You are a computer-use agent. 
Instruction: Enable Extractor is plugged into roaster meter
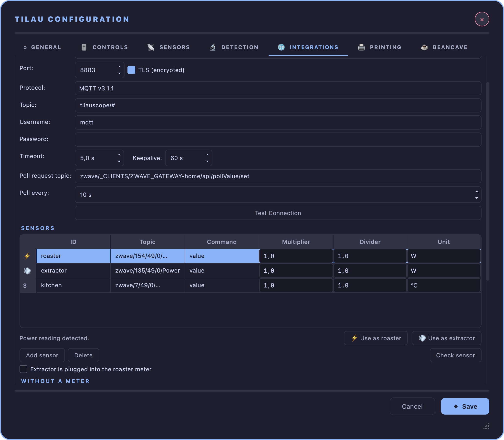pyautogui.click(x=23, y=369)
